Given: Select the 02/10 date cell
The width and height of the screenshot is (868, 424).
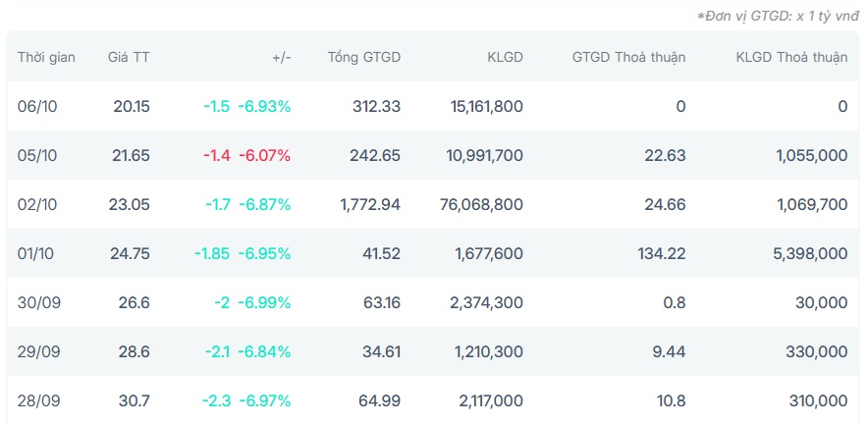Looking at the screenshot, I should (x=37, y=205).
